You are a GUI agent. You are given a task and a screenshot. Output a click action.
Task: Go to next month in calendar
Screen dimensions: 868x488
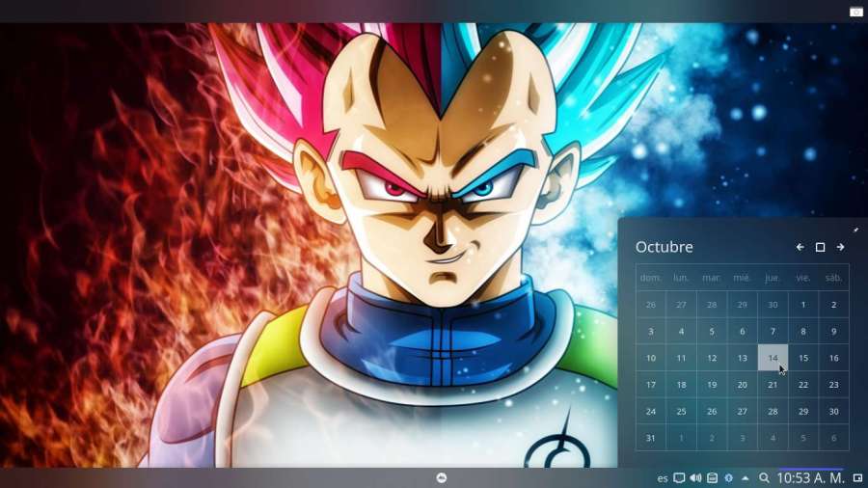pos(840,248)
